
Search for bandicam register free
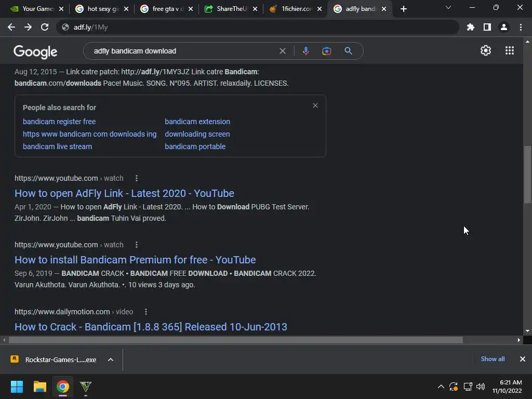[x=59, y=122]
